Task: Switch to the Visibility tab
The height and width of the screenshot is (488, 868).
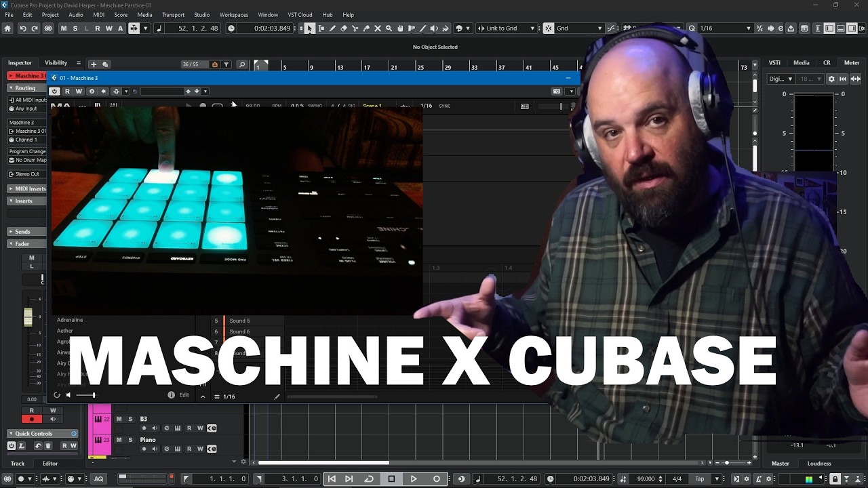Action: [x=56, y=63]
